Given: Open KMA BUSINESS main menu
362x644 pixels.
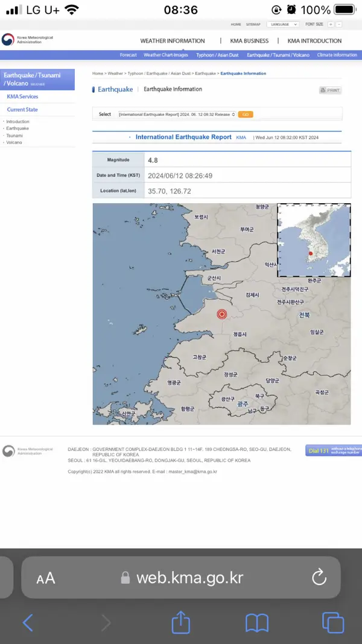Looking at the screenshot, I should pos(249,40).
